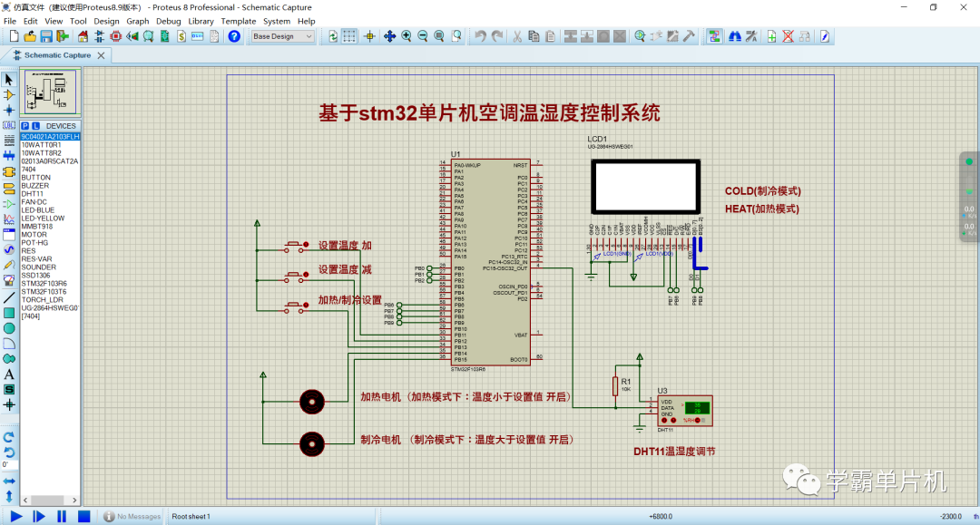This screenshot has width=980, height=525.
Task: Open the Template menu
Action: coord(238,21)
